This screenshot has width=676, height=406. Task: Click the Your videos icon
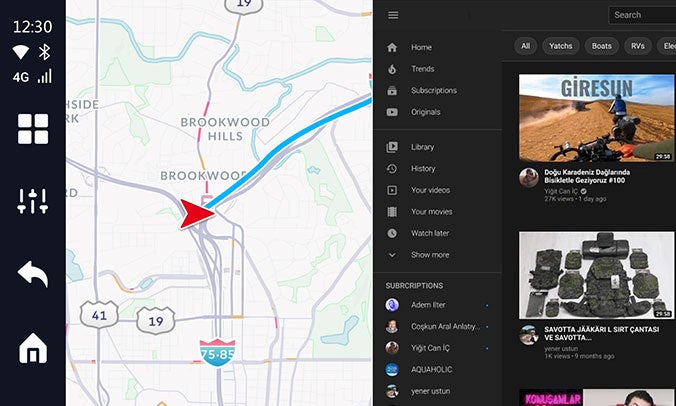(392, 190)
